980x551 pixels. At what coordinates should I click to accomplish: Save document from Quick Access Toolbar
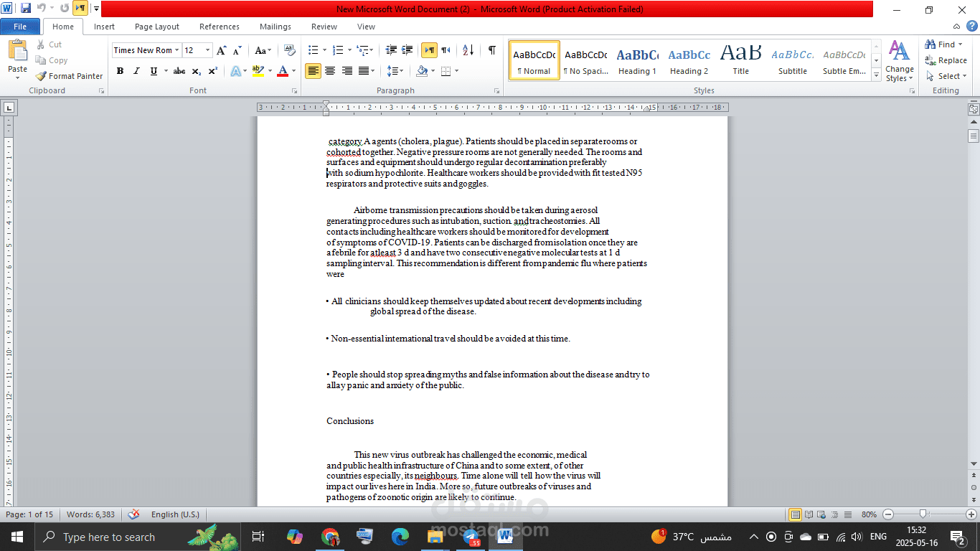pyautogui.click(x=26, y=9)
